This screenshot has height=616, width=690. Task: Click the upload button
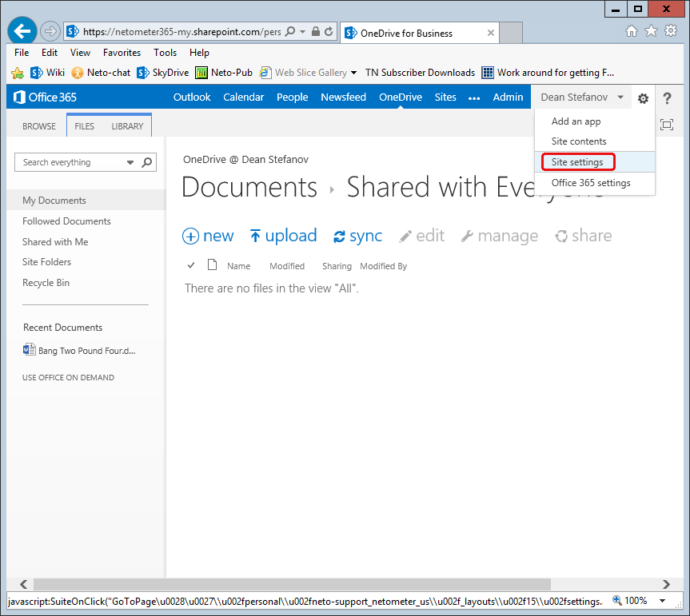coord(283,236)
